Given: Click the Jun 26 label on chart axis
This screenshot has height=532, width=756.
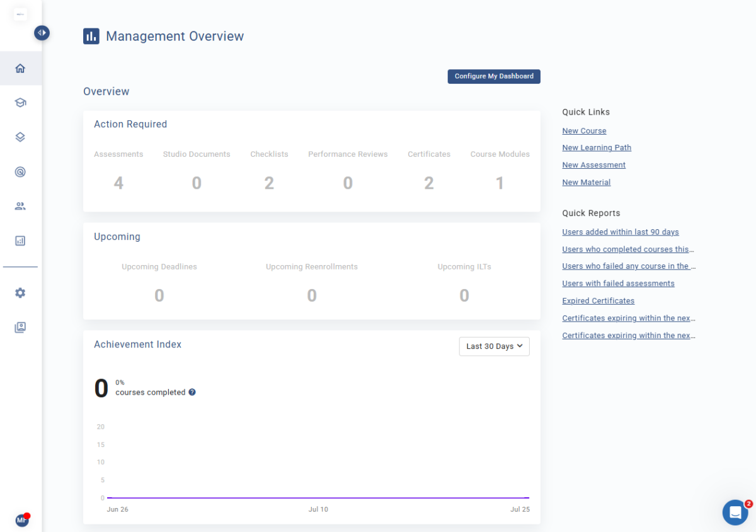Looking at the screenshot, I should pos(118,509).
